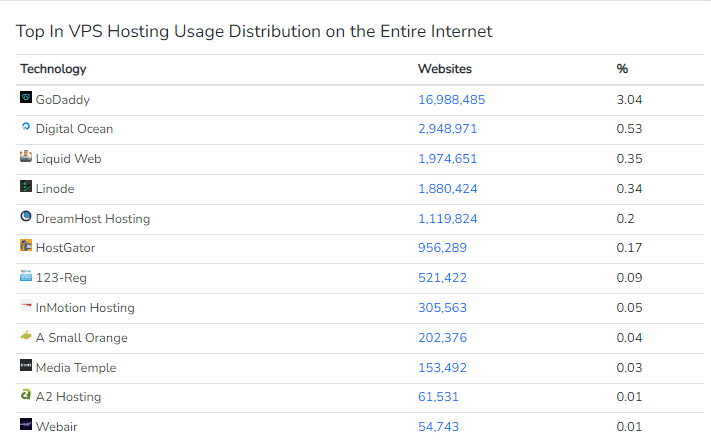Click the A2 Hosting logo icon
Viewport: 711px width, 441px height.
pyautogui.click(x=26, y=394)
